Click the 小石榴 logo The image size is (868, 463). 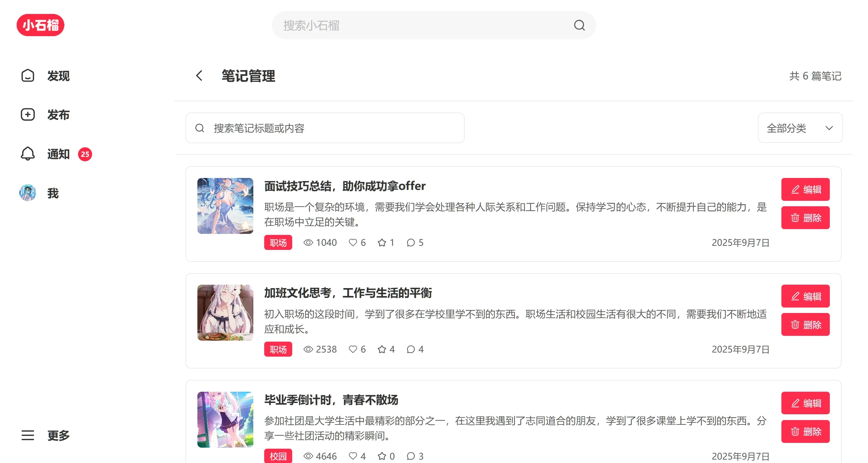point(40,25)
